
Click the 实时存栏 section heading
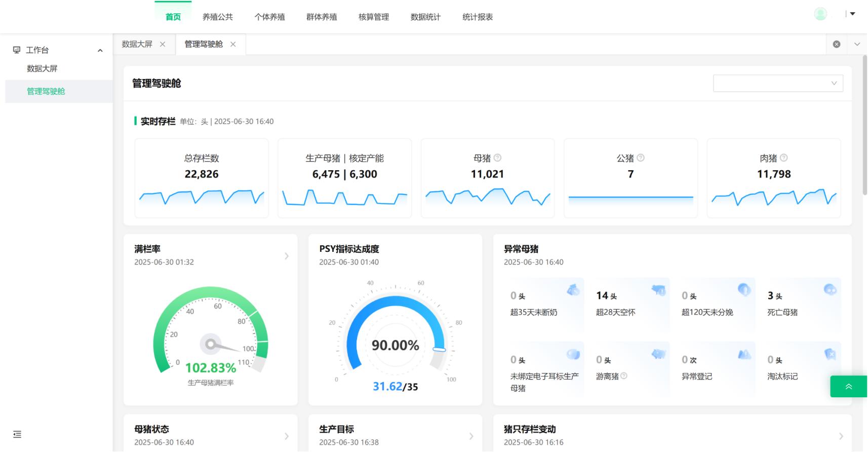158,121
